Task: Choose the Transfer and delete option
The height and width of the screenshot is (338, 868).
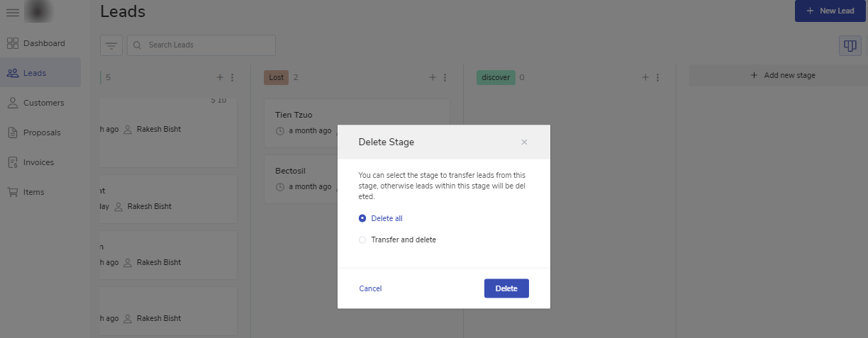Action: [362, 240]
